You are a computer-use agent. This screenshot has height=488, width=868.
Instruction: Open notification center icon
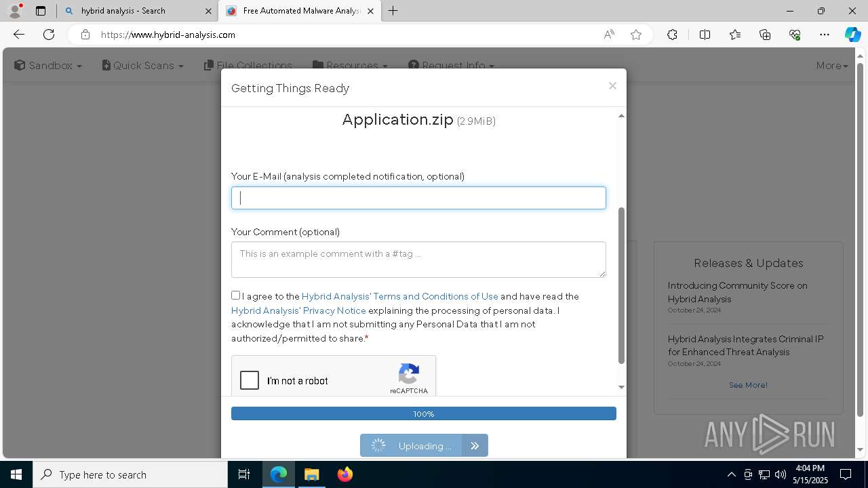point(846,474)
